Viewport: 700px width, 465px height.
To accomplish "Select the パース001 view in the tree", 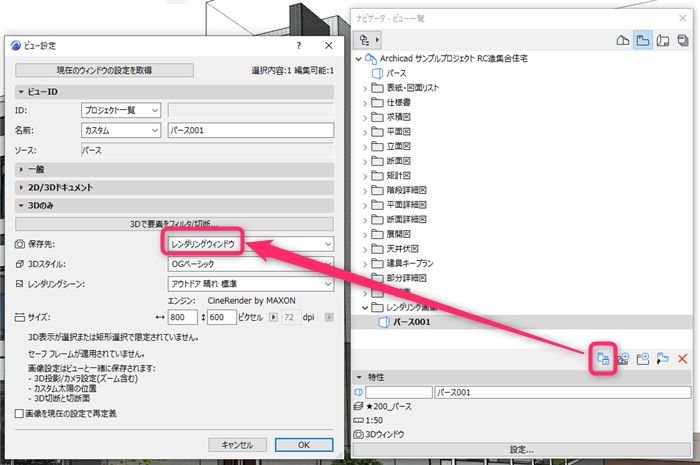I will tap(412, 322).
